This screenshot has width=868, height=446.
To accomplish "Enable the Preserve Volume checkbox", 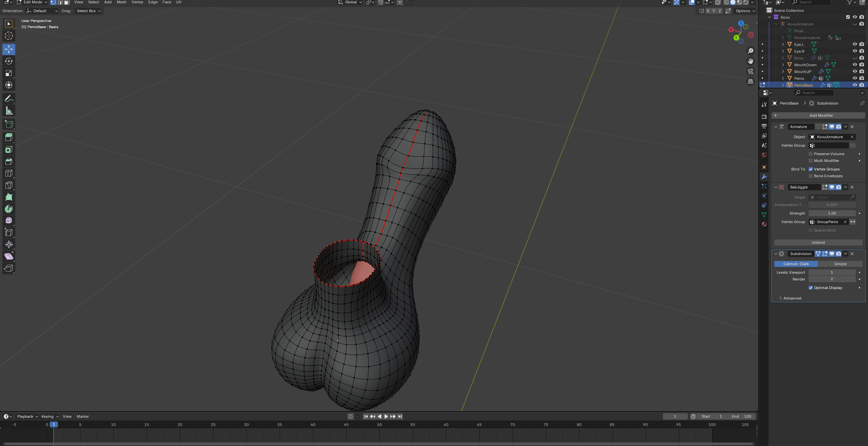I will point(811,154).
